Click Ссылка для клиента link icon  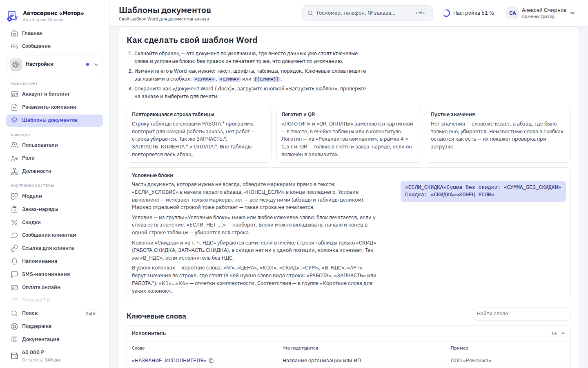click(14, 248)
